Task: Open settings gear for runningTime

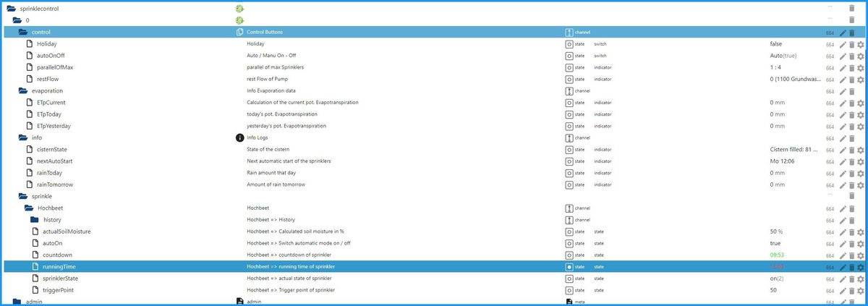Action: click(860, 267)
